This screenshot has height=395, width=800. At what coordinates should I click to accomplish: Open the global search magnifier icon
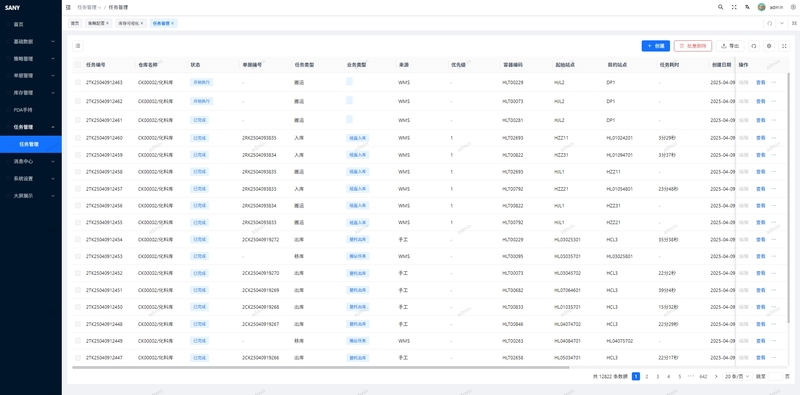[x=720, y=7]
